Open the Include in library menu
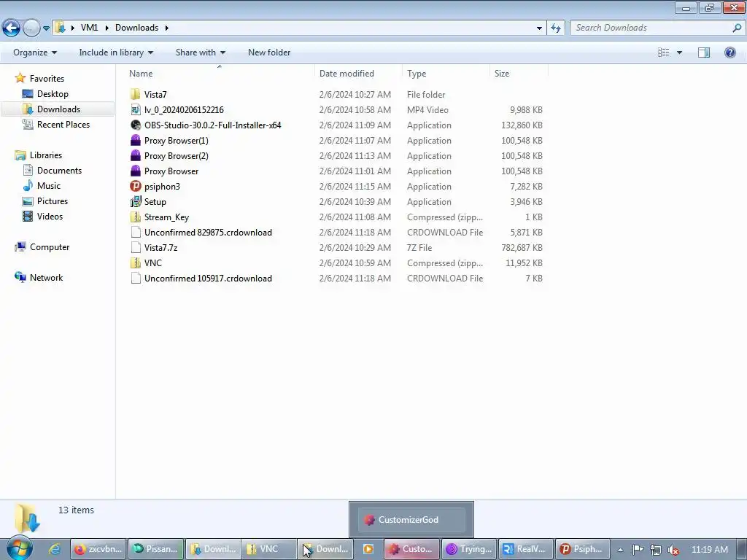Screen dimensions: 747x560 pos(116,52)
